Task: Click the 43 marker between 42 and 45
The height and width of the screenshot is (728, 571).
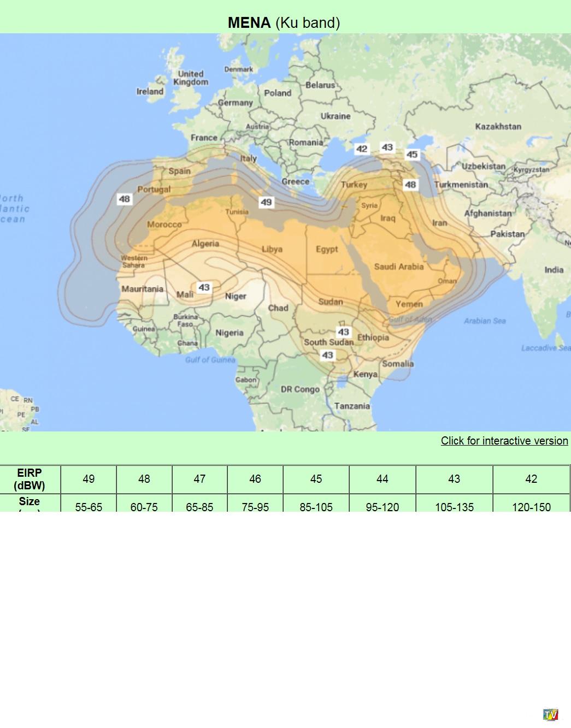Action: 387,147
